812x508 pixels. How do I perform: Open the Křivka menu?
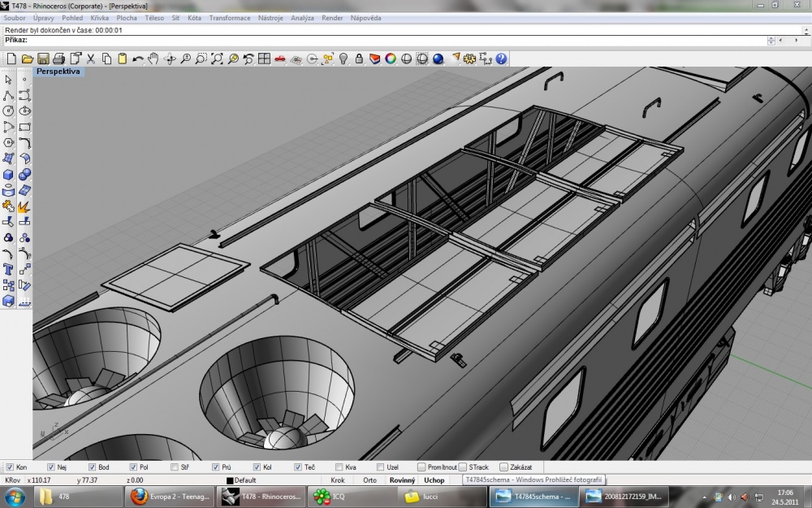(99, 18)
